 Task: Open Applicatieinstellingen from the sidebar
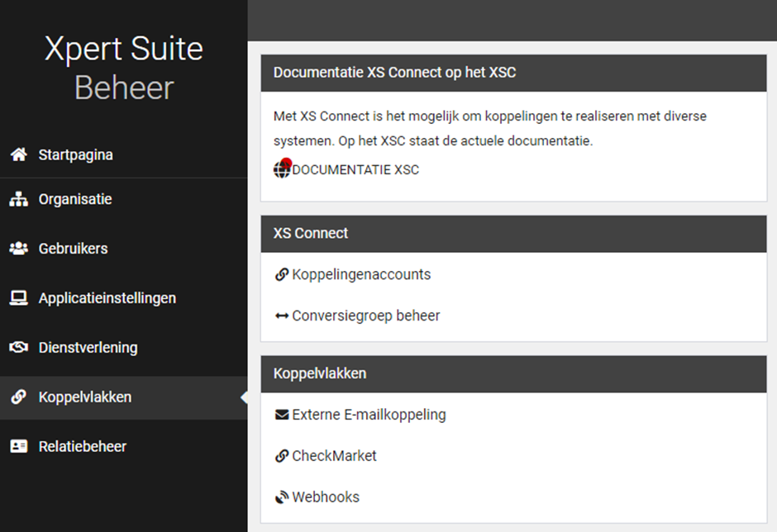(107, 298)
